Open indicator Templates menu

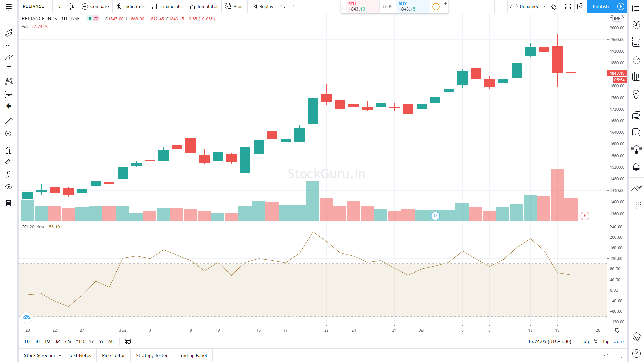click(204, 6)
